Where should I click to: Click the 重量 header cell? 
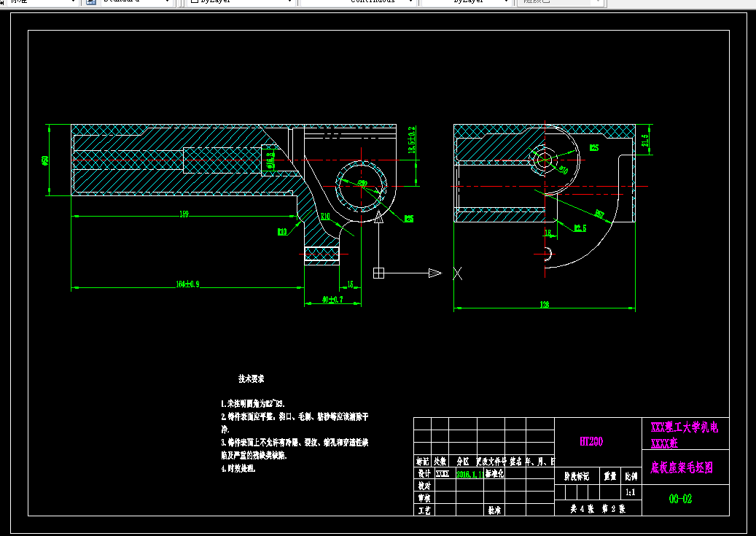(610, 477)
